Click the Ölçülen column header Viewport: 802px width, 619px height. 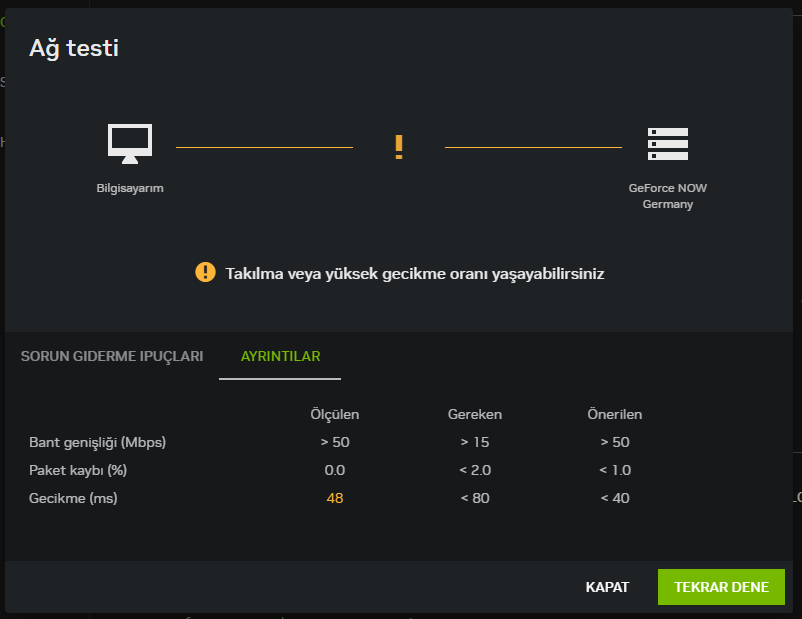pos(335,414)
